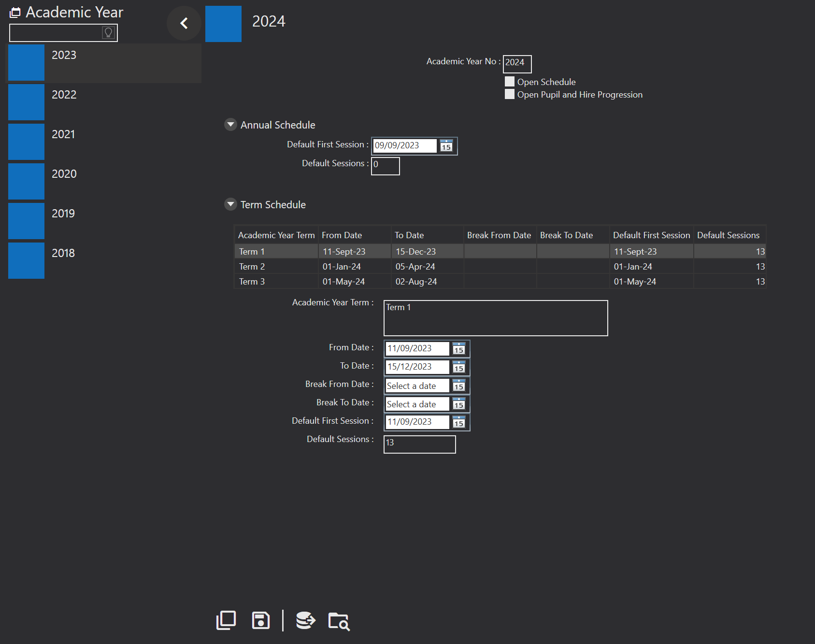Open calendar picker for From Date
Screen dimensions: 815x644
pyautogui.click(x=459, y=349)
